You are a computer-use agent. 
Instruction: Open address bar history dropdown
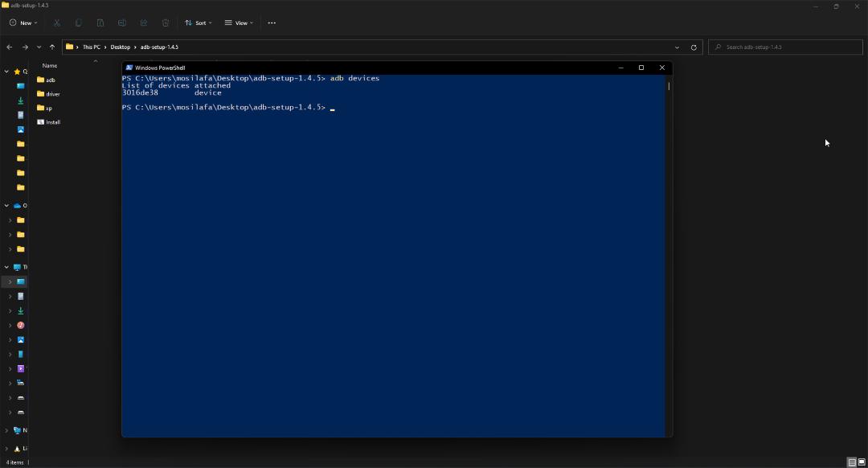[677, 47]
